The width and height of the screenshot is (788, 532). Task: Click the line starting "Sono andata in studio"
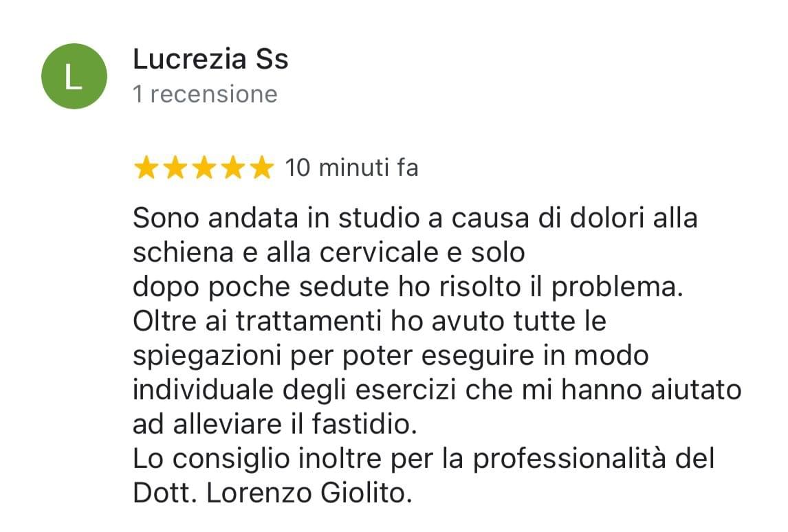415,219
